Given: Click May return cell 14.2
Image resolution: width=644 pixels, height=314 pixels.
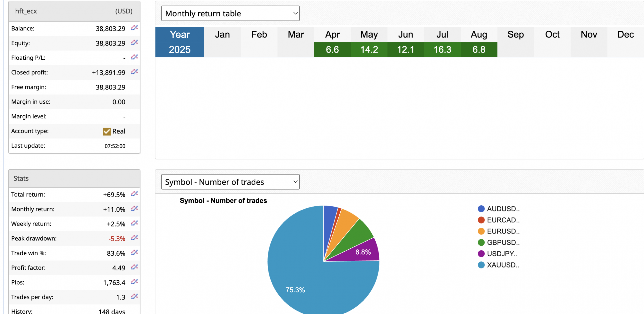Looking at the screenshot, I should tap(369, 50).
